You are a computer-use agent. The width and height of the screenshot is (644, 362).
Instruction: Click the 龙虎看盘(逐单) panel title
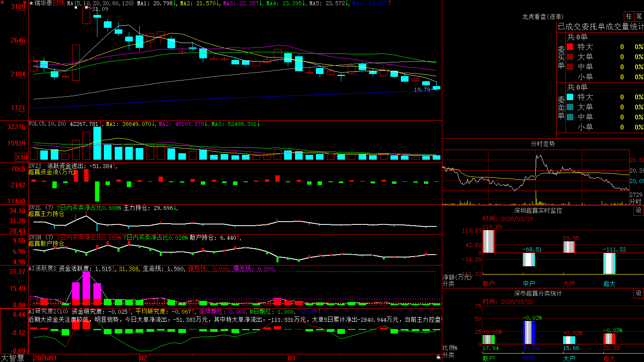(543, 16)
